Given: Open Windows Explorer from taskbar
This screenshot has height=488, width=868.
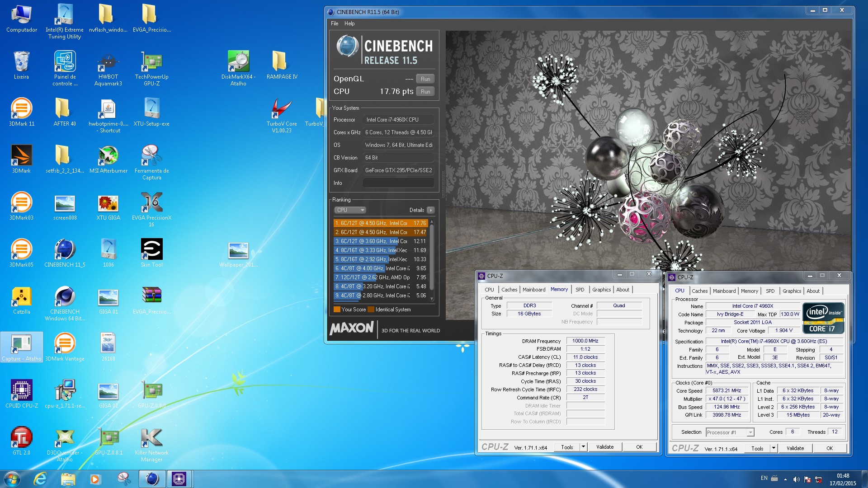Looking at the screenshot, I should coord(68,479).
